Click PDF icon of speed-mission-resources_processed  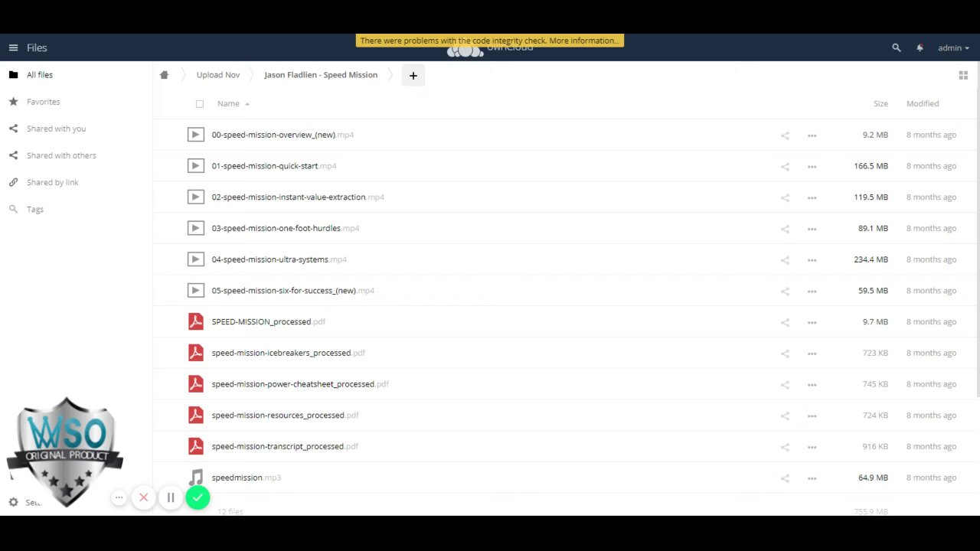(196, 415)
